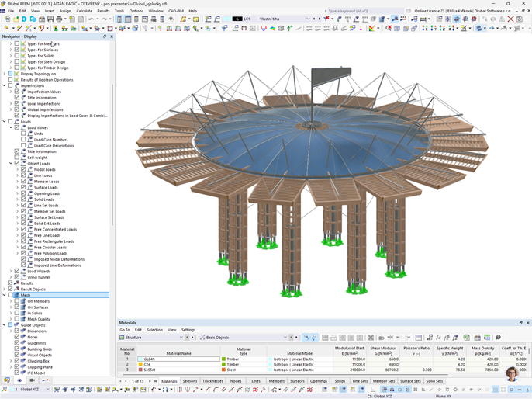Click the Undo arrow icon
532x399 pixels.
pos(91,19)
